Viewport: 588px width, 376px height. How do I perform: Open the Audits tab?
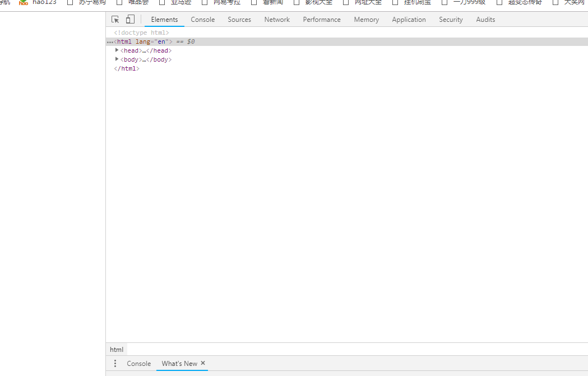click(x=485, y=20)
